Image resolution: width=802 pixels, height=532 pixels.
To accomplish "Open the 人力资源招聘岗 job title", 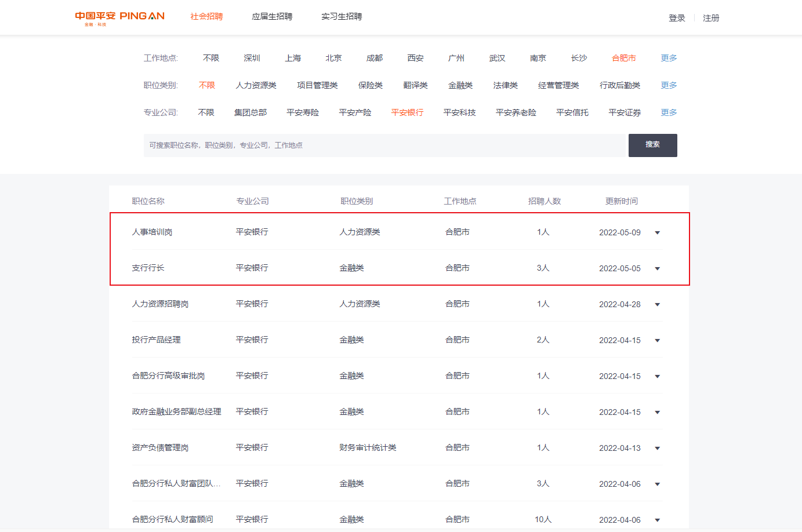I will coord(160,304).
